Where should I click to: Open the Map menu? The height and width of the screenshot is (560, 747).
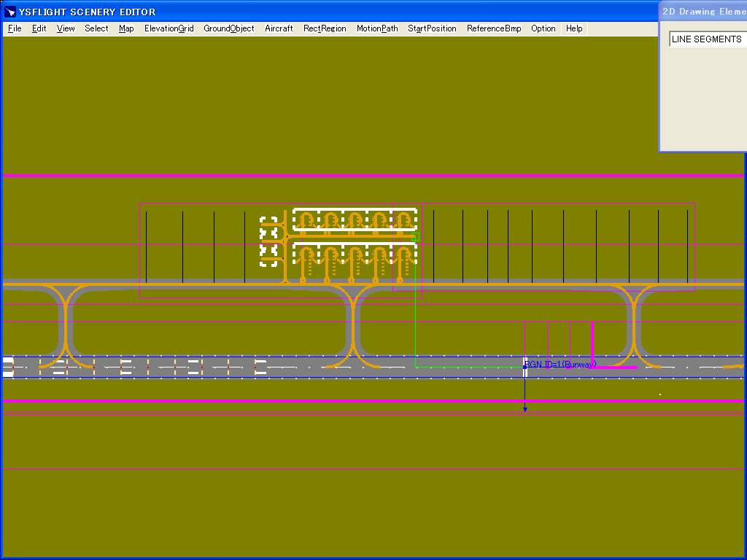pyautogui.click(x=126, y=28)
